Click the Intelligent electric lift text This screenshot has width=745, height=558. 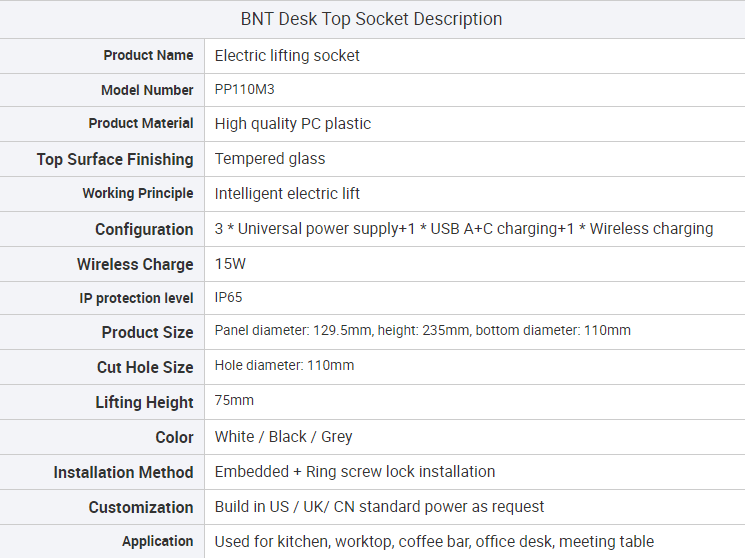pos(287,194)
